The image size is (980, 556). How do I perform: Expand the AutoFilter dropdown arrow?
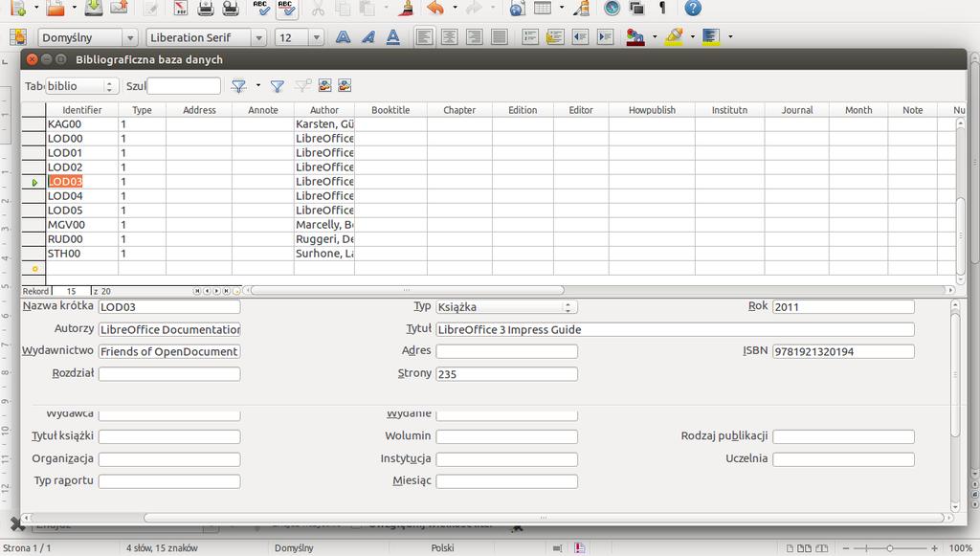coord(258,85)
